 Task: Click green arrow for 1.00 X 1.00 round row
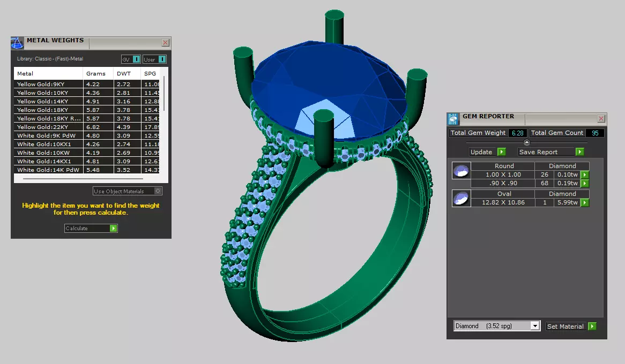click(x=585, y=175)
